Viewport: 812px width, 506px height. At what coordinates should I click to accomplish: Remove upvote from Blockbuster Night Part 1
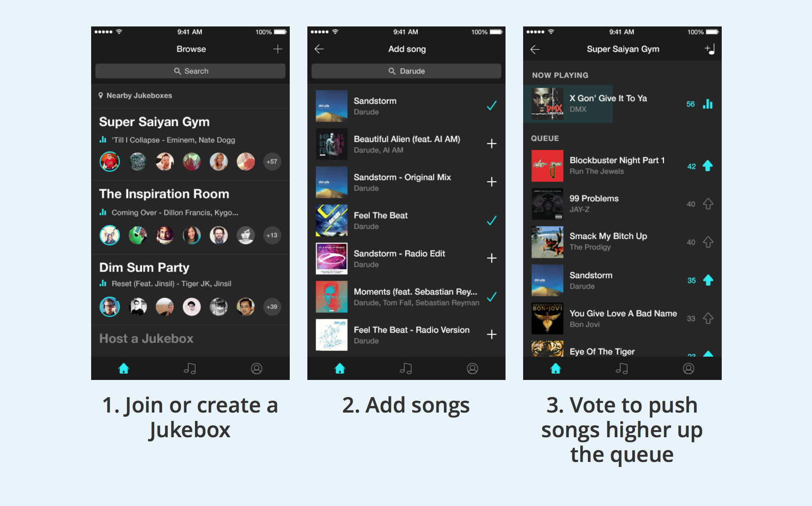(708, 166)
